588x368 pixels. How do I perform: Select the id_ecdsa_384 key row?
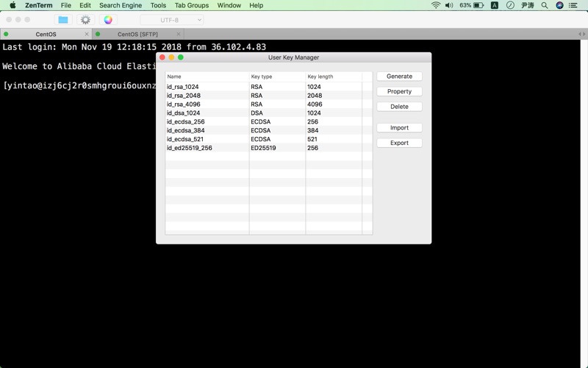click(269, 130)
